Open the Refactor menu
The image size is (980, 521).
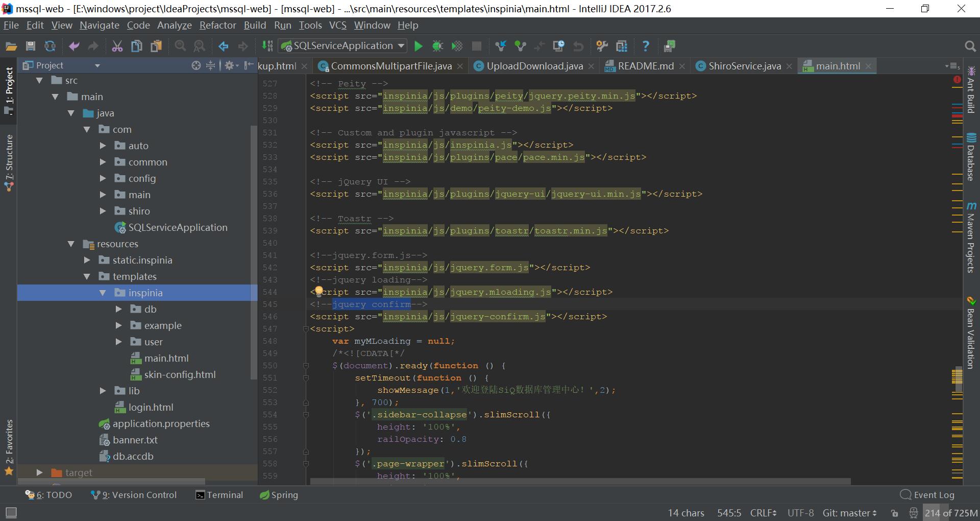(x=217, y=25)
